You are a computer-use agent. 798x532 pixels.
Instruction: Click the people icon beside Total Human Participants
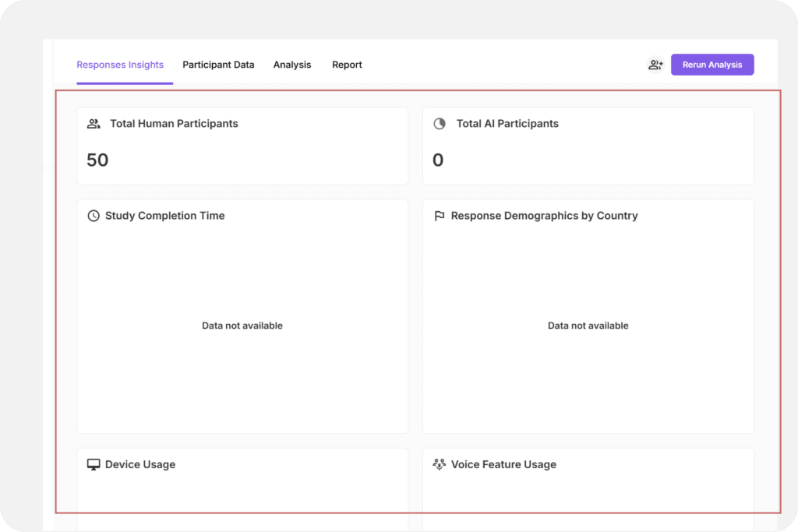tap(94, 124)
